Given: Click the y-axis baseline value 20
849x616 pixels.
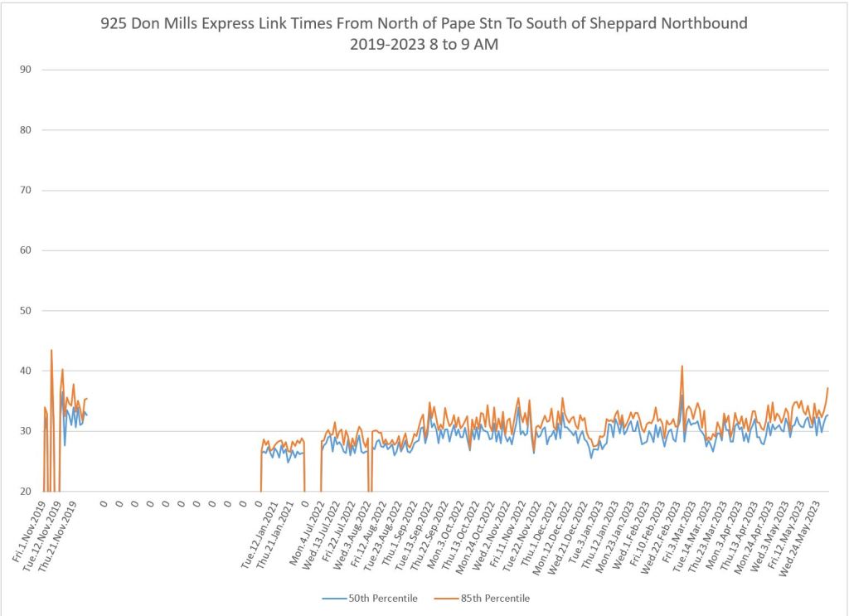Looking at the screenshot, I should point(25,492).
